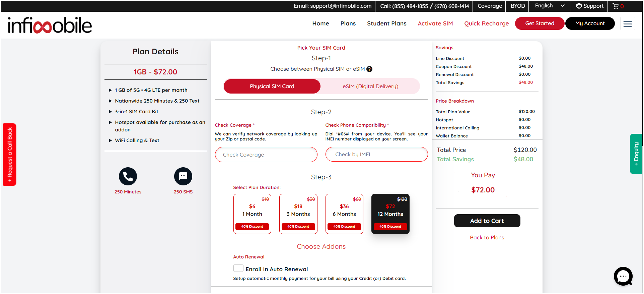Click the infimobile logo
644x294 pixels.
[50, 25]
